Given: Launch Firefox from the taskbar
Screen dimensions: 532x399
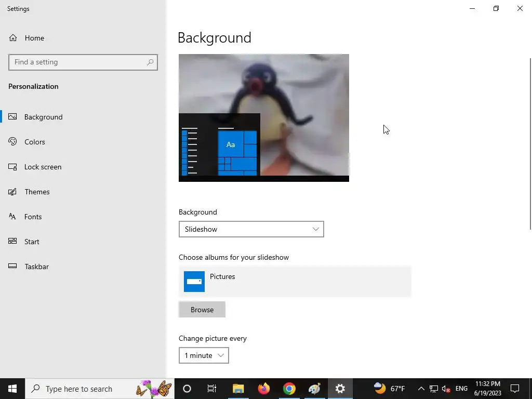Looking at the screenshot, I should (x=263, y=389).
